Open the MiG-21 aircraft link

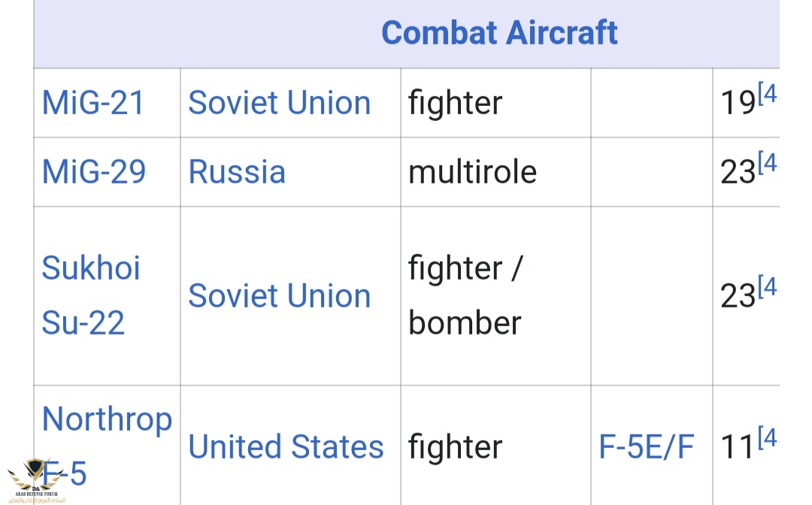tap(93, 103)
